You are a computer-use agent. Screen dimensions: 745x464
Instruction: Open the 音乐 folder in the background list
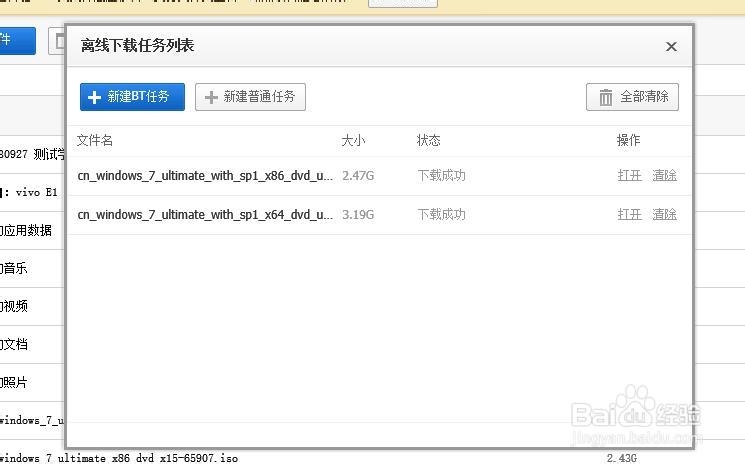pyautogui.click(x=14, y=268)
